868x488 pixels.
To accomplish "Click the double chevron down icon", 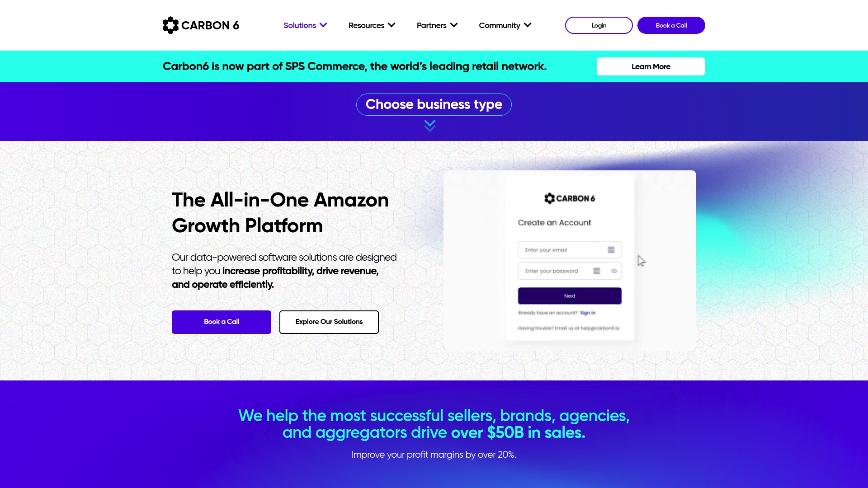I will pyautogui.click(x=430, y=125).
